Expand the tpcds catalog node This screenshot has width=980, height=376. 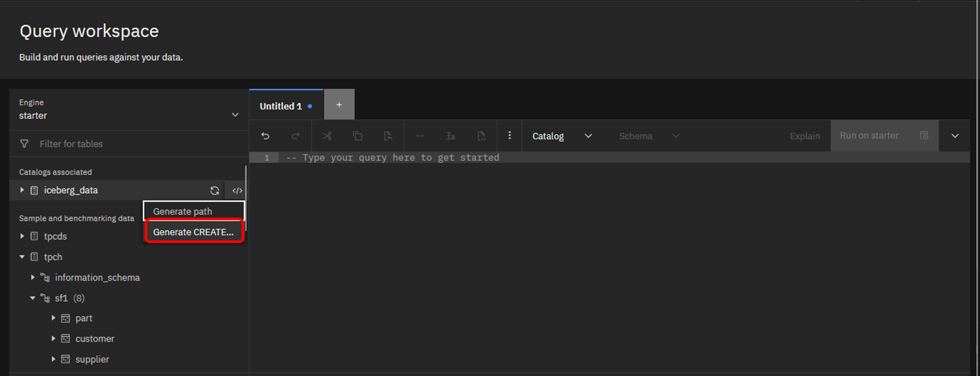click(22, 236)
